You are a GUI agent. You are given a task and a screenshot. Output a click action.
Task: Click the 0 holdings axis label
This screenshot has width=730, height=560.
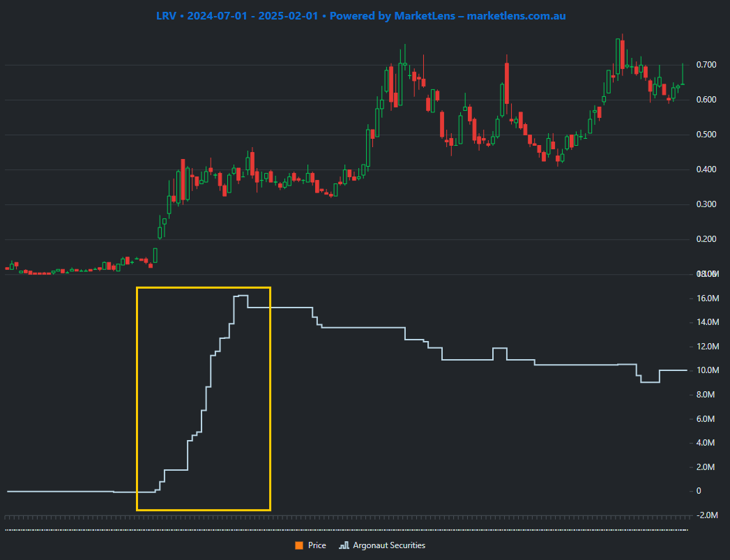coord(699,491)
